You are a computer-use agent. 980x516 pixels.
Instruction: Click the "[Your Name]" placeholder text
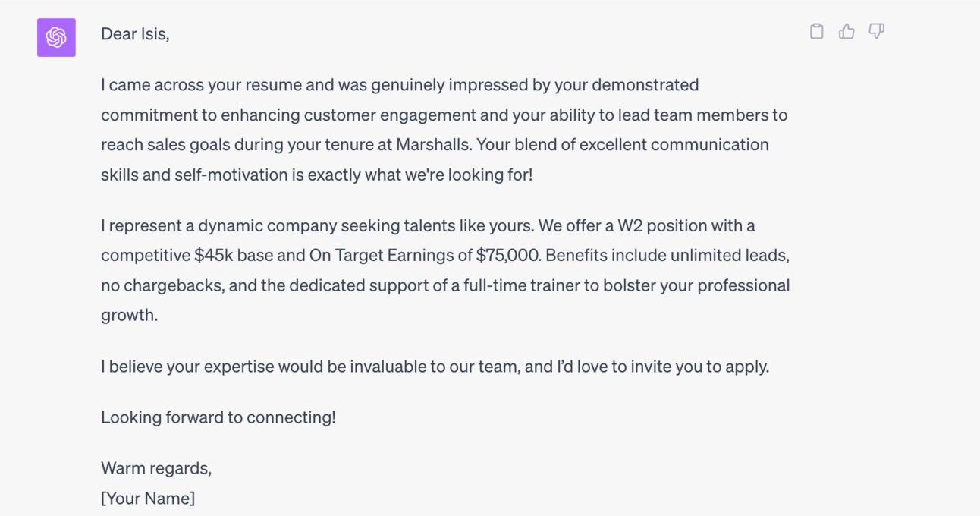148,499
